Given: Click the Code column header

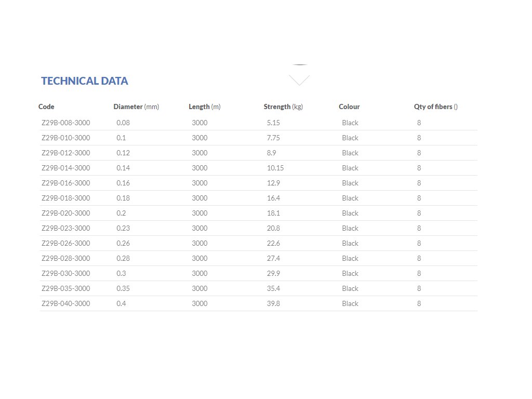Looking at the screenshot, I should coord(46,107).
